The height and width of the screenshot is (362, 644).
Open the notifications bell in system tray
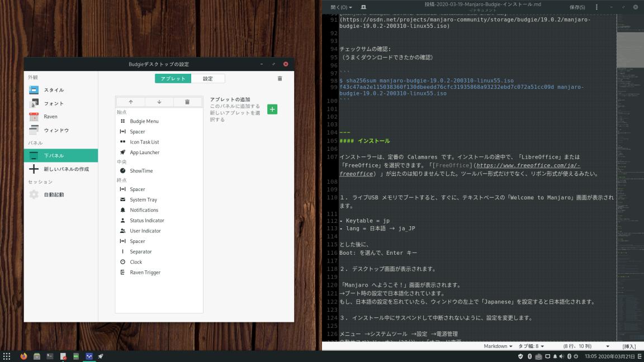555,356
